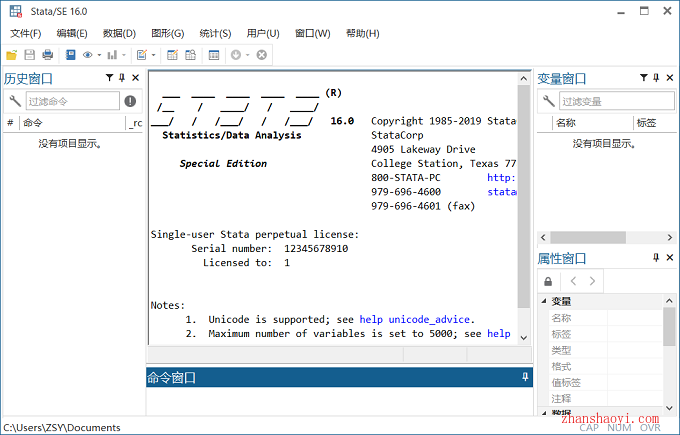The image size is (680, 435).
Task: Open the 统计(S) menu
Action: tap(216, 33)
